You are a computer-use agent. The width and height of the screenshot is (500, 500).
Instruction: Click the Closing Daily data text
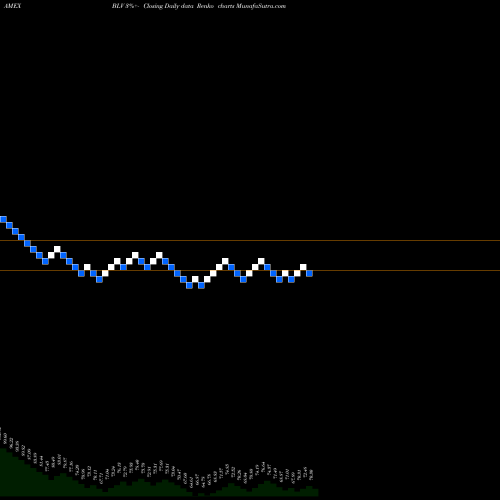point(169,6)
